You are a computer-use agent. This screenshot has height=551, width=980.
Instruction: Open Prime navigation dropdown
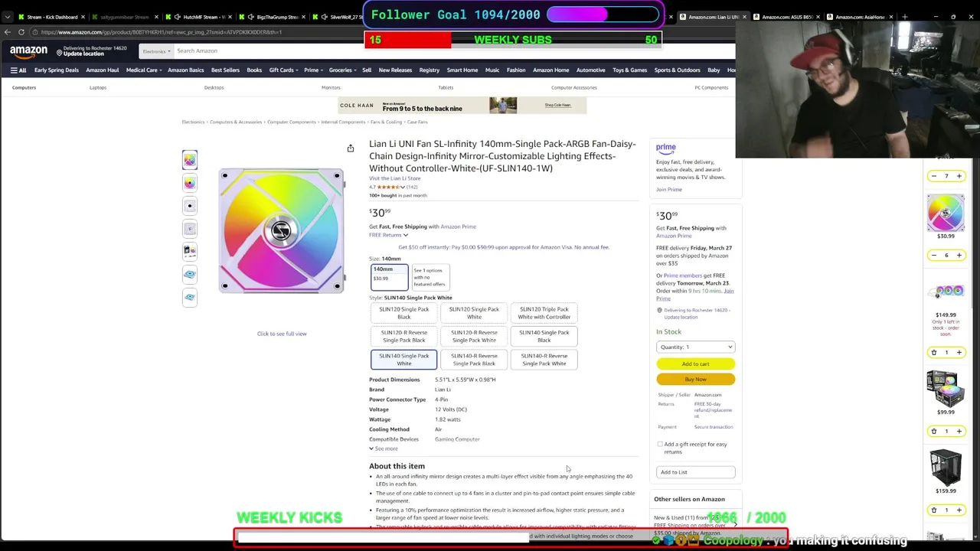[x=312, y=70]
